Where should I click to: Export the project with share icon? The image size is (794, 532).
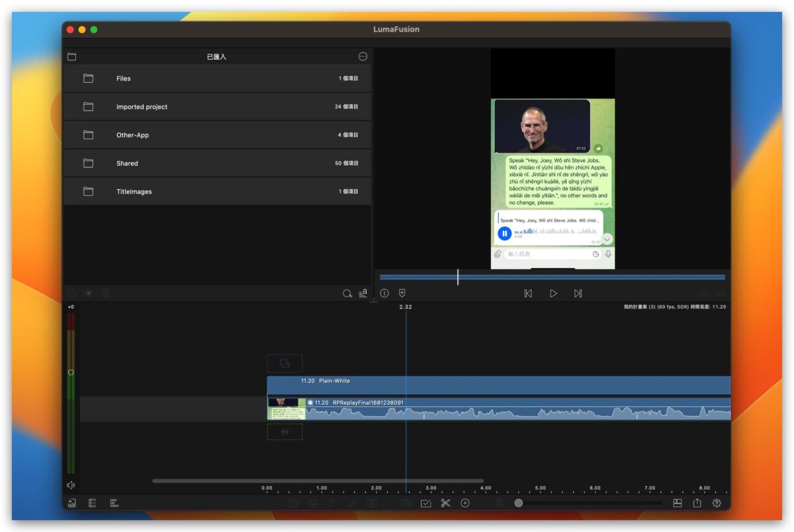(x=697, y=503)
